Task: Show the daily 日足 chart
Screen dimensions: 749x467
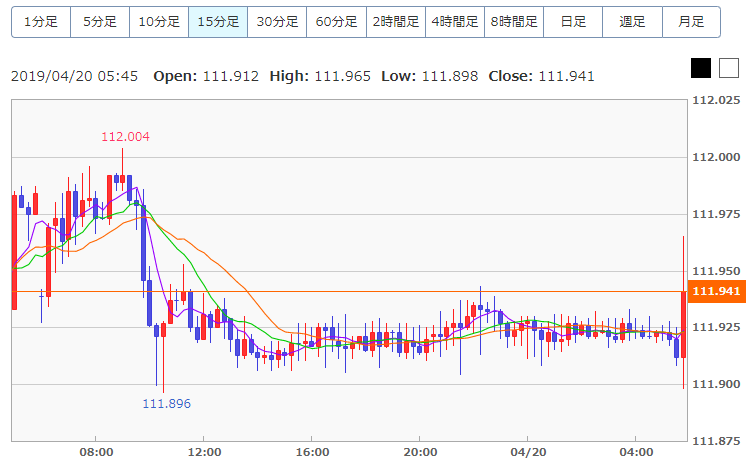Action: pyautogui.click(x=573, y=21)
